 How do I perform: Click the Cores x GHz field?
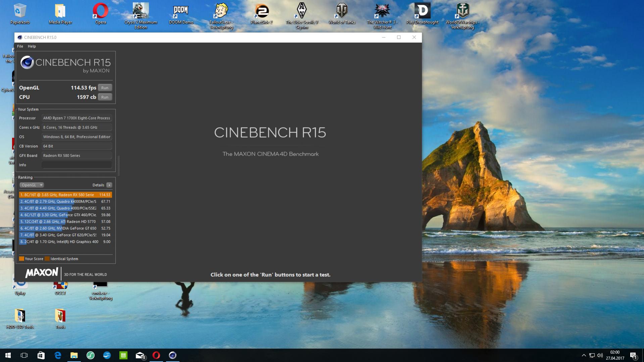(77, 127)
